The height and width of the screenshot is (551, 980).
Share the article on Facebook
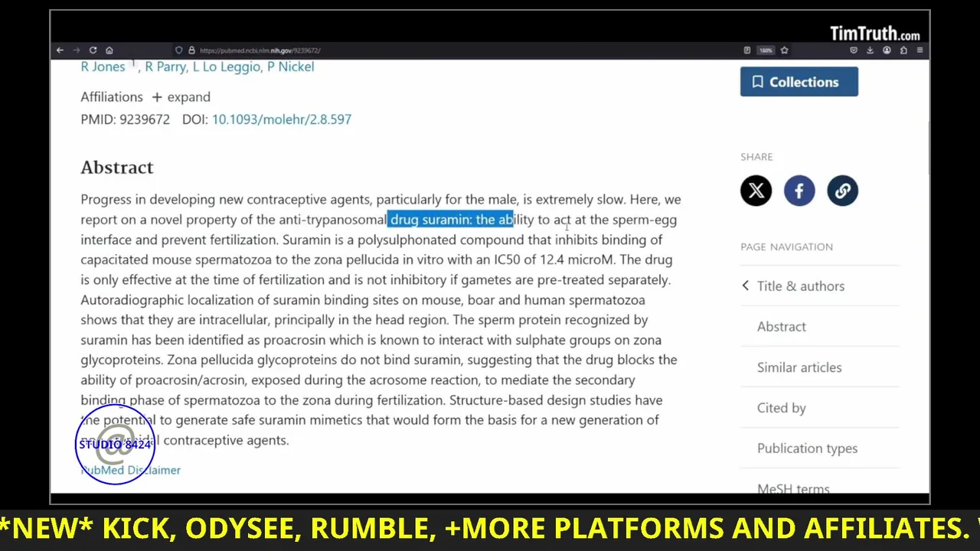click(x=799, y=191)
